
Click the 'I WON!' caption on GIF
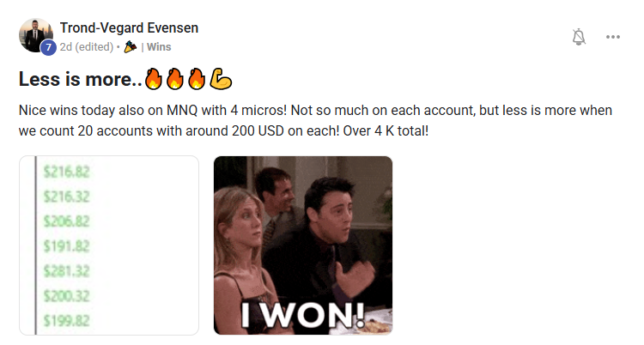click(303, 316)
